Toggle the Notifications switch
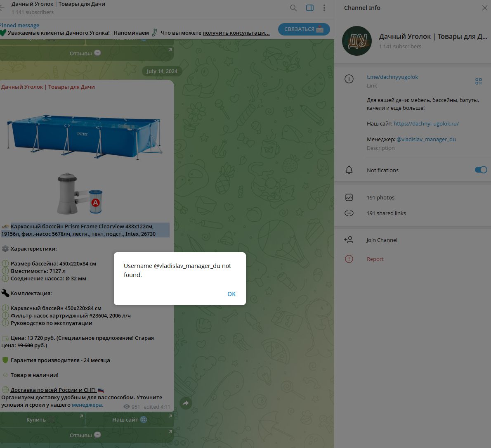This screenshot has width=491, height=448. pos(481,170)
